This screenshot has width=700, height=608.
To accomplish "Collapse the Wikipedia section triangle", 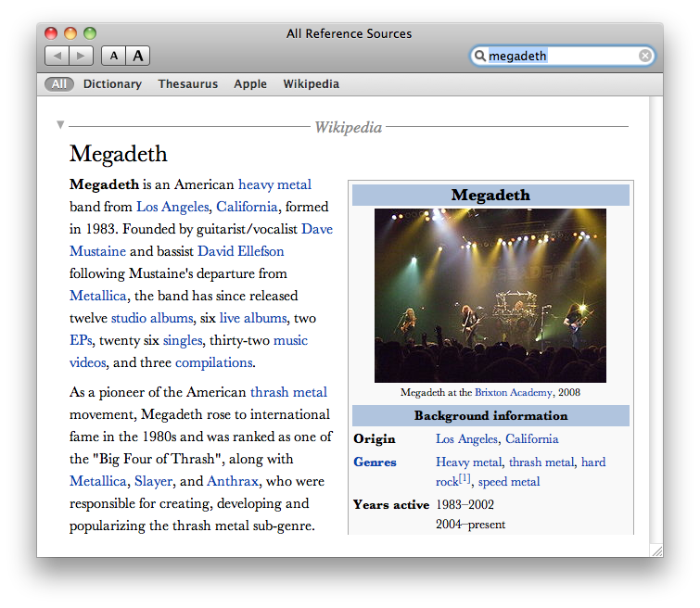I will point(60,124).
